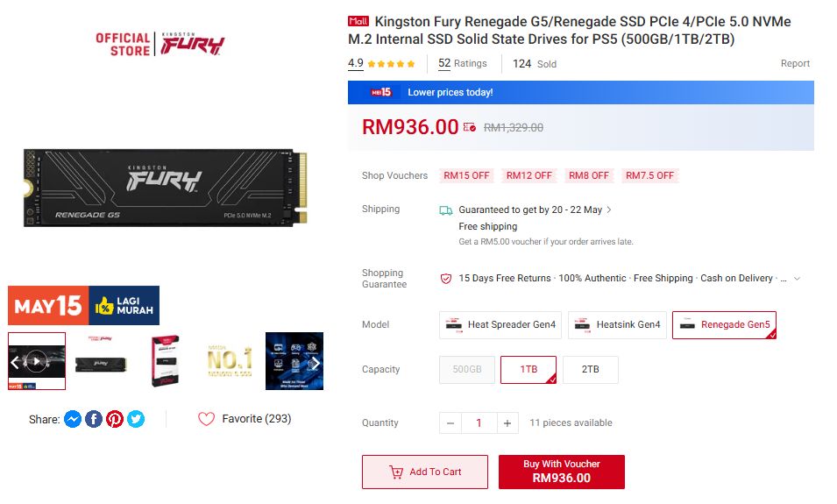
Task: Increase quantity with plus button
Action: 507,422
